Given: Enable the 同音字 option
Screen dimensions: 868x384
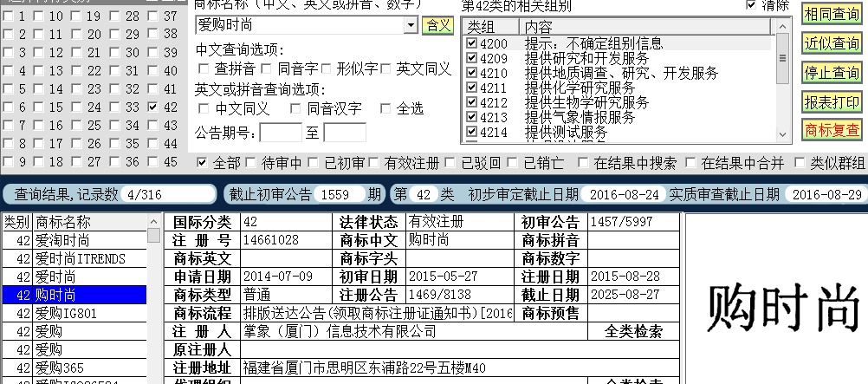Looking at the screenshot, I should (x=267, y=68).
